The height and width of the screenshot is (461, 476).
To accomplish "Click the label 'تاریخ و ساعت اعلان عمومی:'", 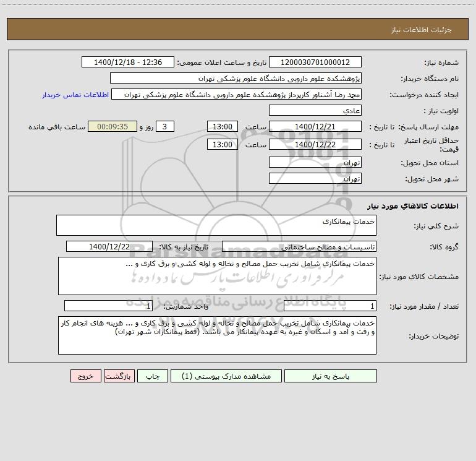I will pyautogui.click(x=221, y=62).
